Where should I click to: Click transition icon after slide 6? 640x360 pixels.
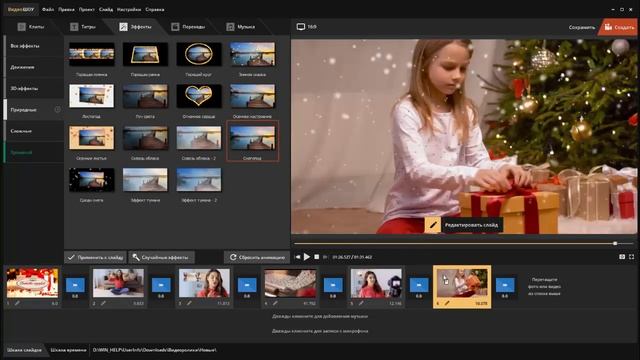[505, 285]
